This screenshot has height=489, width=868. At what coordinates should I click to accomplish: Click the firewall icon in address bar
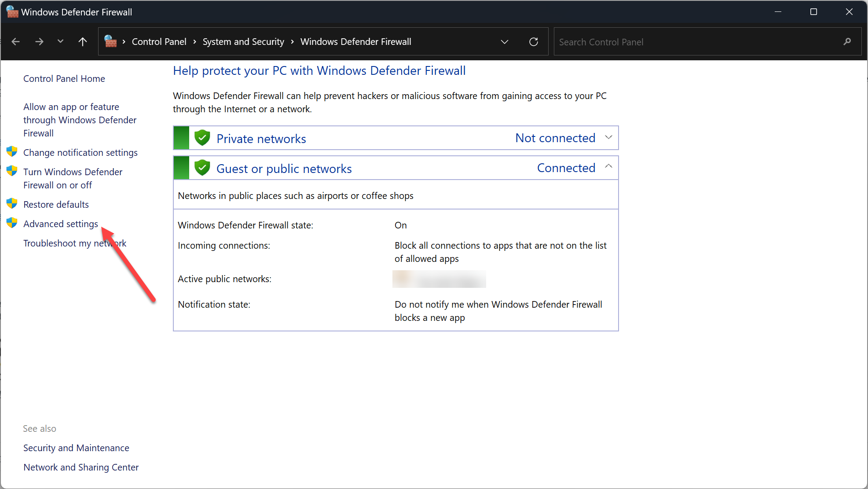tap(110, 41)
